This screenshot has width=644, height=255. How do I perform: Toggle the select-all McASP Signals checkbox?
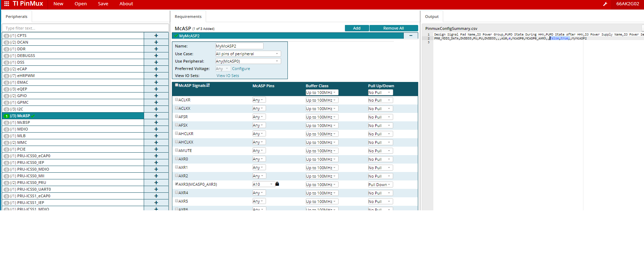(177, 85)
